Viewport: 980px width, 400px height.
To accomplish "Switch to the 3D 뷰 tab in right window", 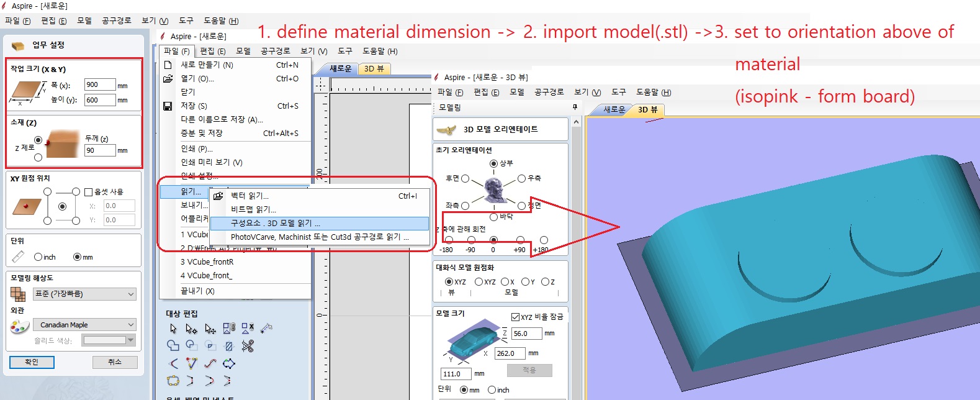I will [647, 110].
